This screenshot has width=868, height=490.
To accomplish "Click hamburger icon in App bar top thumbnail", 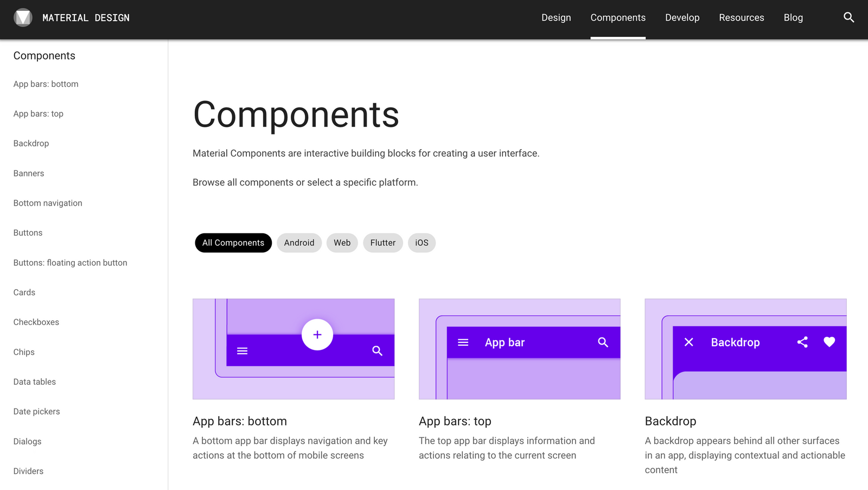I will click(463, 342).
